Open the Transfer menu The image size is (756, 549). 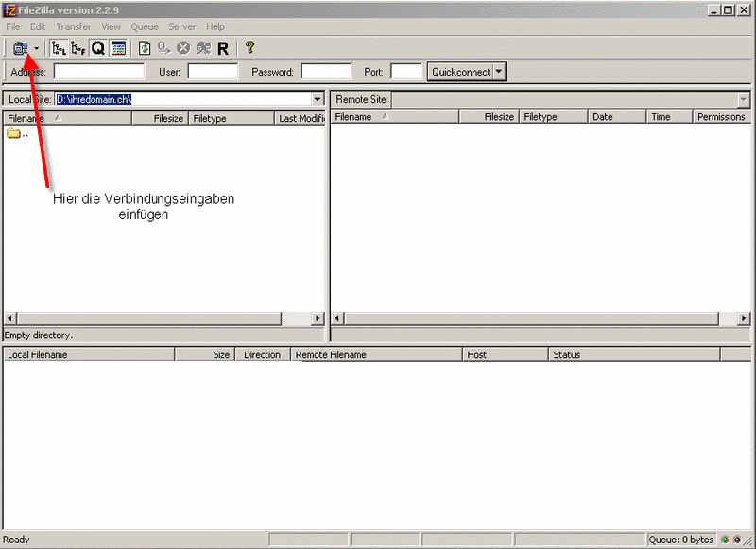pyautogui.click(x=74, y=26)
